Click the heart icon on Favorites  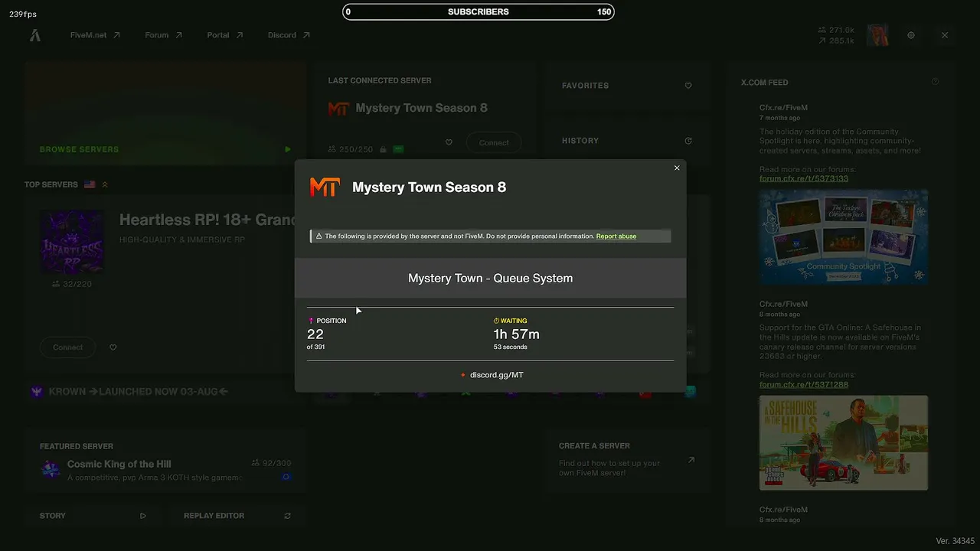pyautogui.click(x=688, y=86)
